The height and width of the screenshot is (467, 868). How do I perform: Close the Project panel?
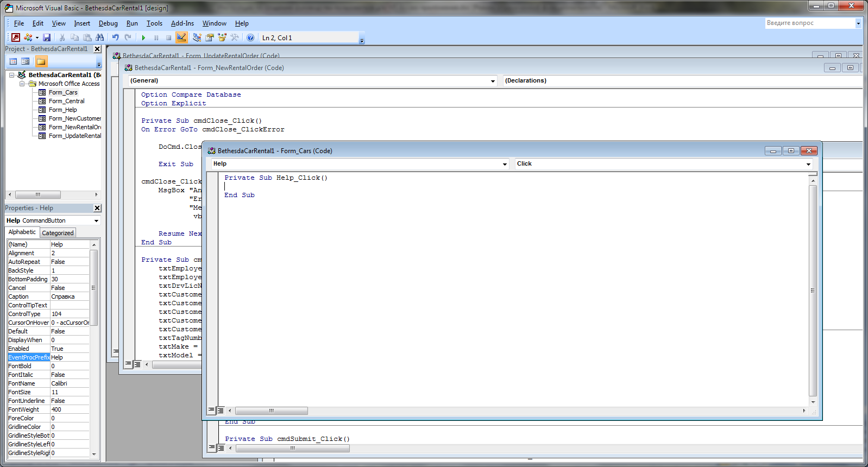coord(97,49)
